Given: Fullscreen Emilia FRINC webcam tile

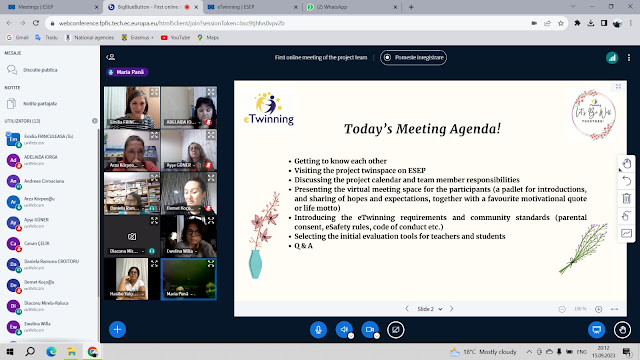Looking at the screenshot, I should 154,92.
